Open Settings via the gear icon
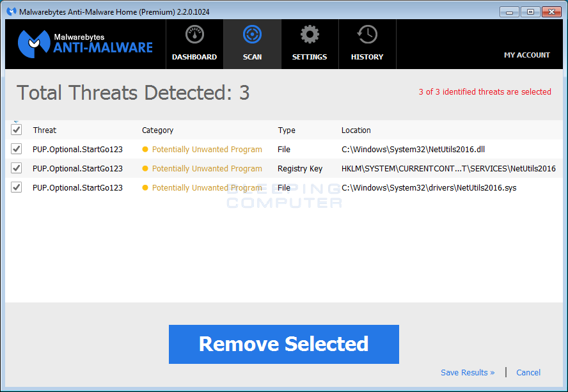 click(x=310, y=34)
